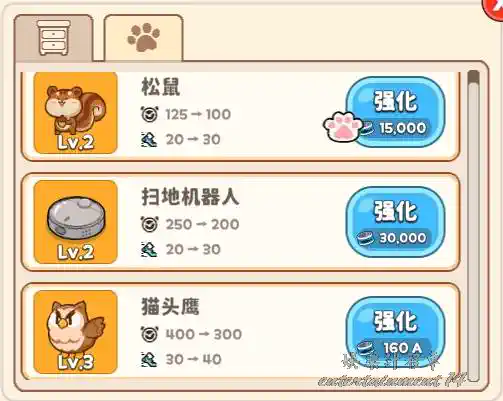Screen dimensions: 503x401
Task: Close the upgrade panel with red button
Action: click(x=494, y=8)
